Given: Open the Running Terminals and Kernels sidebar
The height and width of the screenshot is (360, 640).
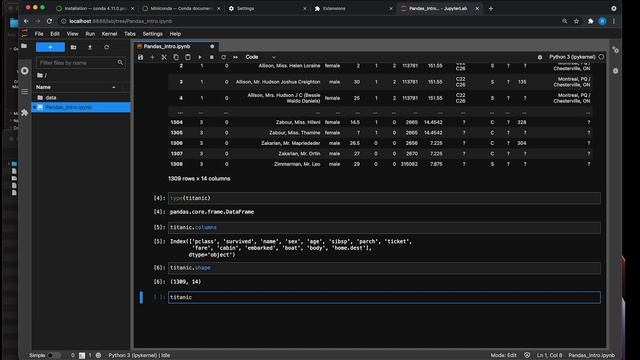Looking at the screenshot, I should tap(24, 71).
